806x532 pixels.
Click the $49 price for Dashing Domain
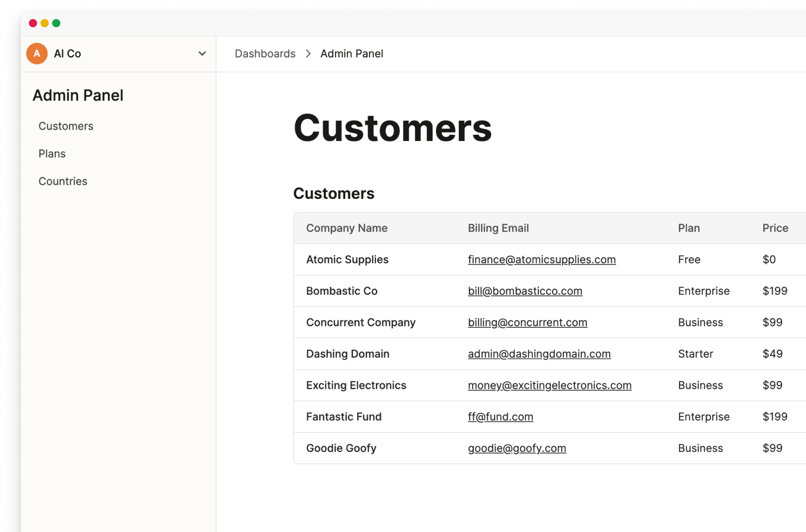click(772, 354)
